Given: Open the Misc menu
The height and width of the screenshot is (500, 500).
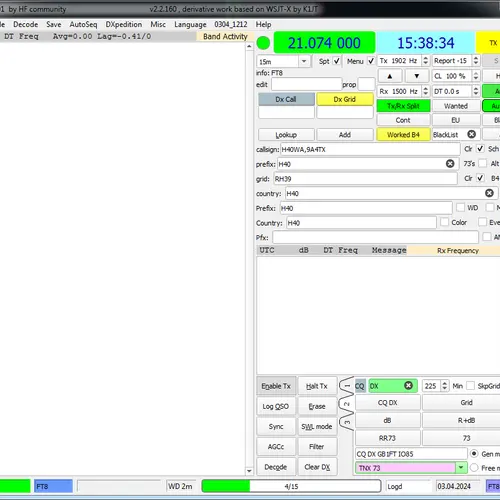Looking at the screenshot, I should tap(158, 24).
